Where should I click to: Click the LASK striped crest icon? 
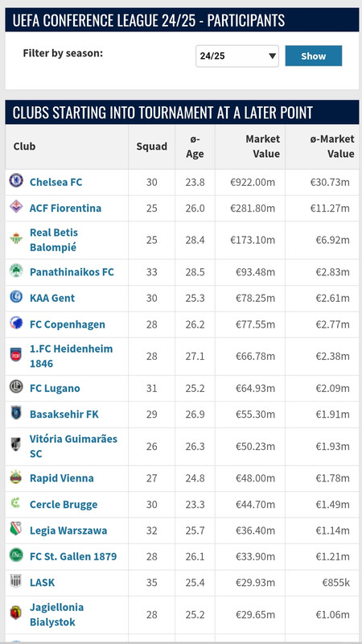pos(15,581)
